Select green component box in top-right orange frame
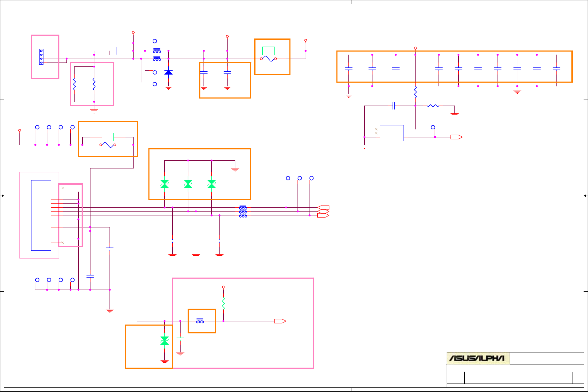The width and height of the screenshot is (588, 392). coord(269,51)
